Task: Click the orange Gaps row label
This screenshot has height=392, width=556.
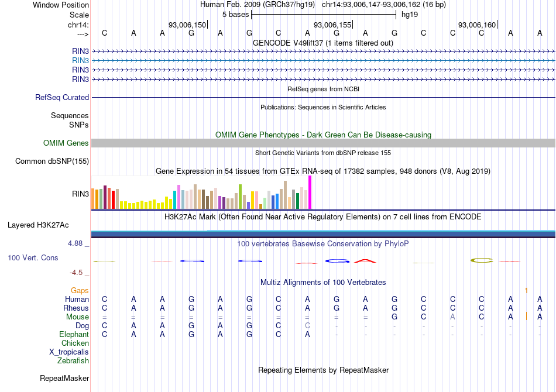Action: pos(80,291)
